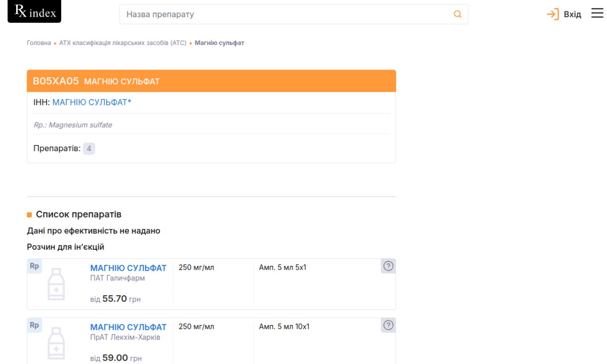Click the Rp badge on Лекхім-Харків product
This screenshot has height=364, width=607.
coord(34,325)
